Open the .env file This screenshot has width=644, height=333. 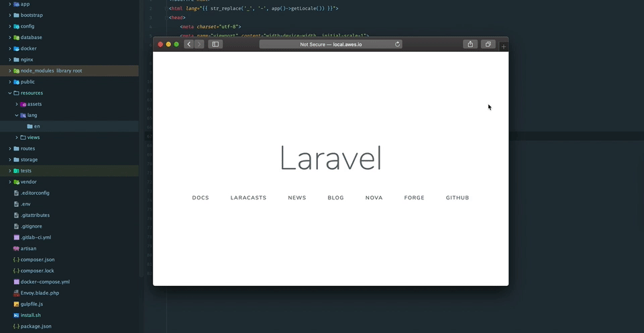(x=25, y=204)
